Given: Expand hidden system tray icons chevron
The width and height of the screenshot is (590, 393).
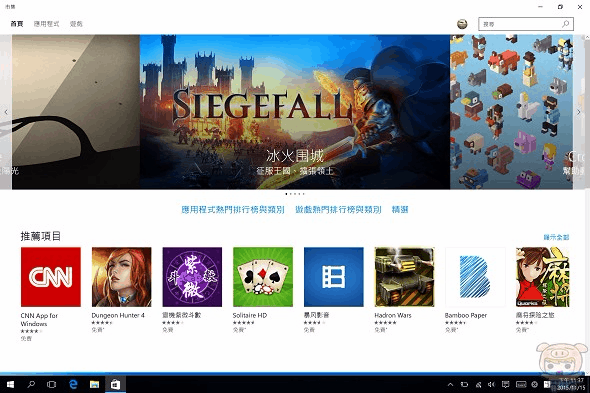Looking at the screenshot, I should (450, 384).
